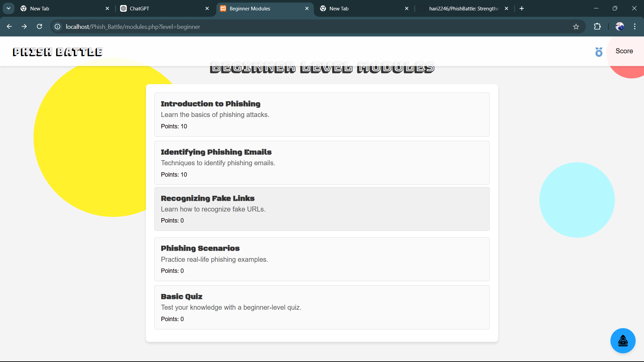Open the Score link in header
This screenshot has width=644, height=362.
pyautogui.click(x=624, y=51)
